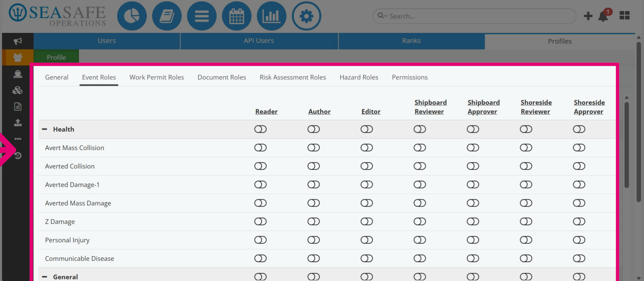644x281 pixels.
Task: Toggle Shoreside Approver for Personal Injury
Action: point(579,240)
